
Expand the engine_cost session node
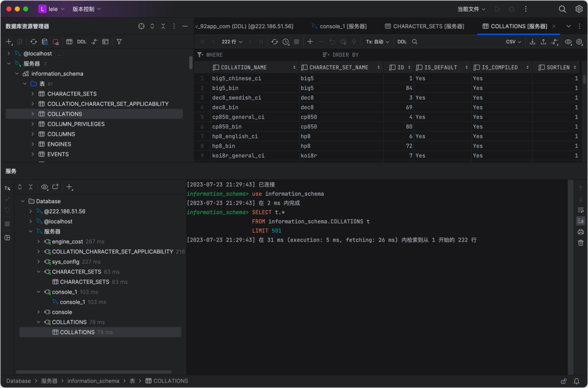[39, 241]
